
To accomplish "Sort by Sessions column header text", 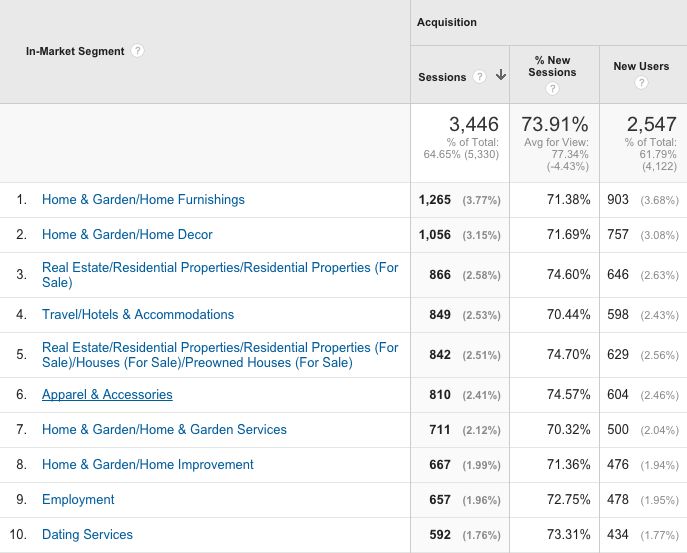I will pyautogui.click(x=442, y=77).
